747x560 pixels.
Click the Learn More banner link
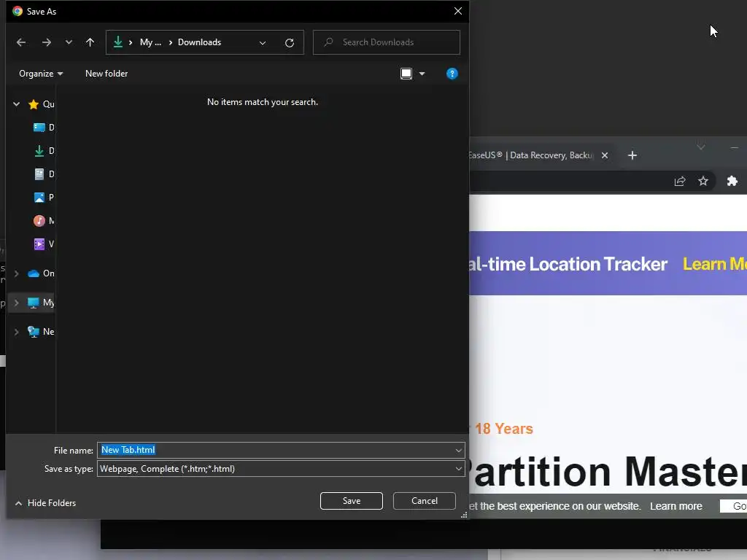pyautogui.click(x=715, y=264)
